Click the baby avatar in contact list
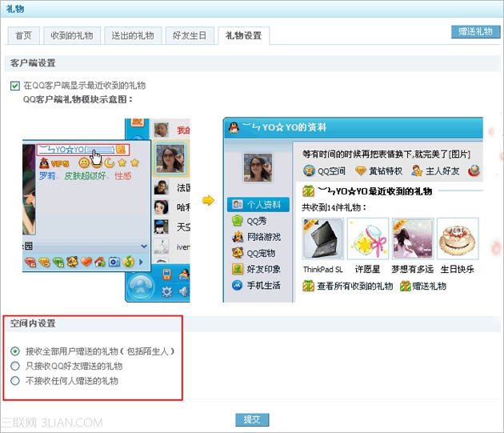This screenshot has width=504, height=433. click(x=162, y=130)
